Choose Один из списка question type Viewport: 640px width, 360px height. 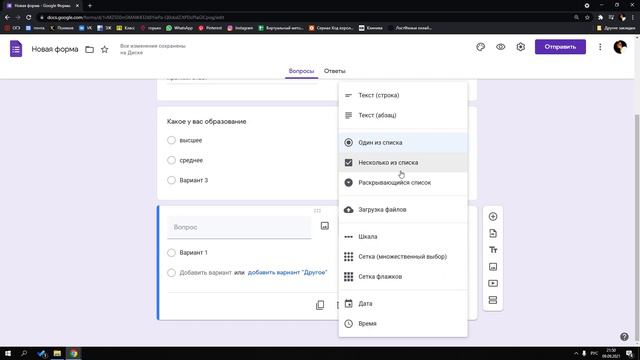pos(403,142)
